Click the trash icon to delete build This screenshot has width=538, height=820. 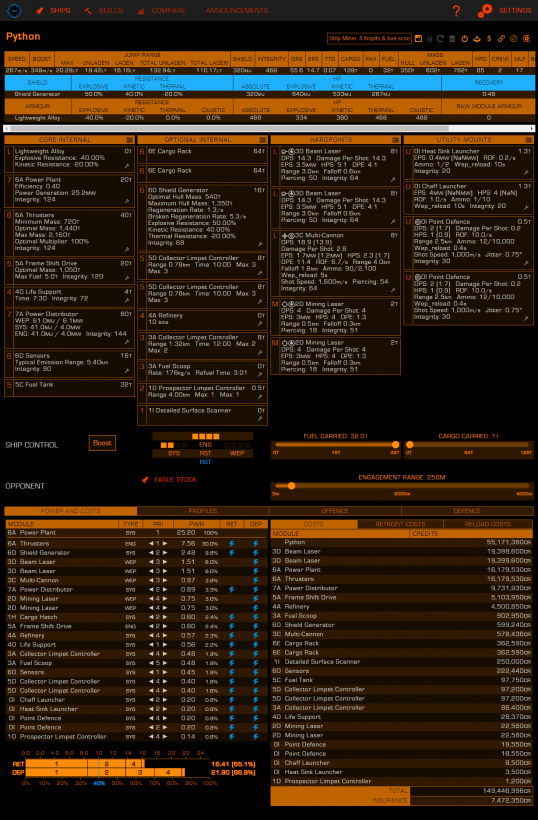[x=452, y=39]
